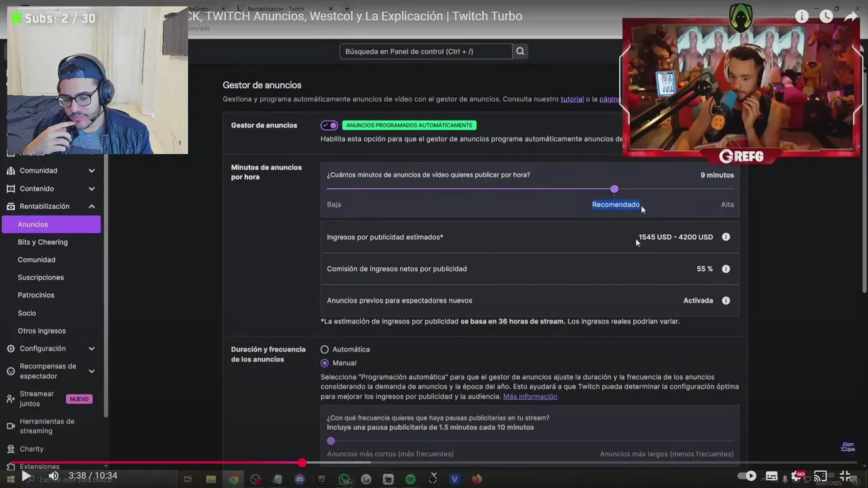The image size is (868, 488).
Task: Click the NUEVO badge
Action: [79, 399]
